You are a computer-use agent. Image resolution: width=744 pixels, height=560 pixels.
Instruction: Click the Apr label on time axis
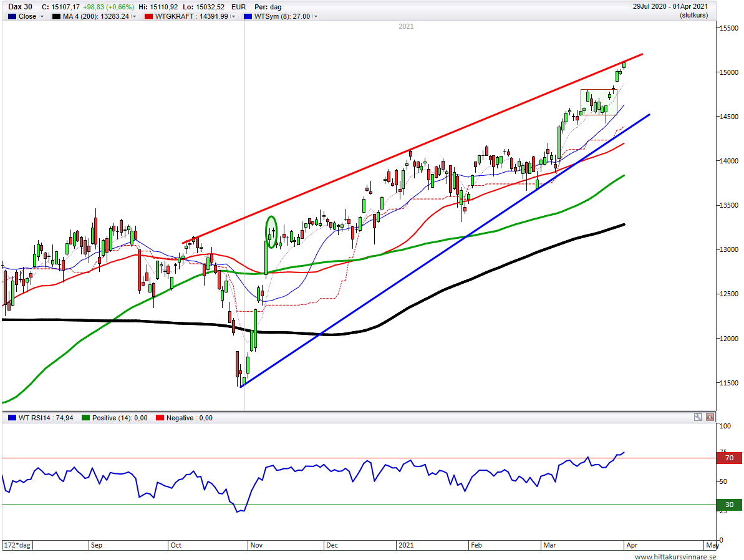(632, 545)
